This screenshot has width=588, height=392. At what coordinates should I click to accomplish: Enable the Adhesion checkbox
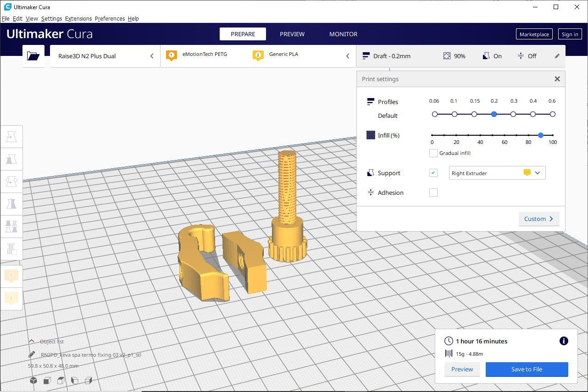point(433,193)
